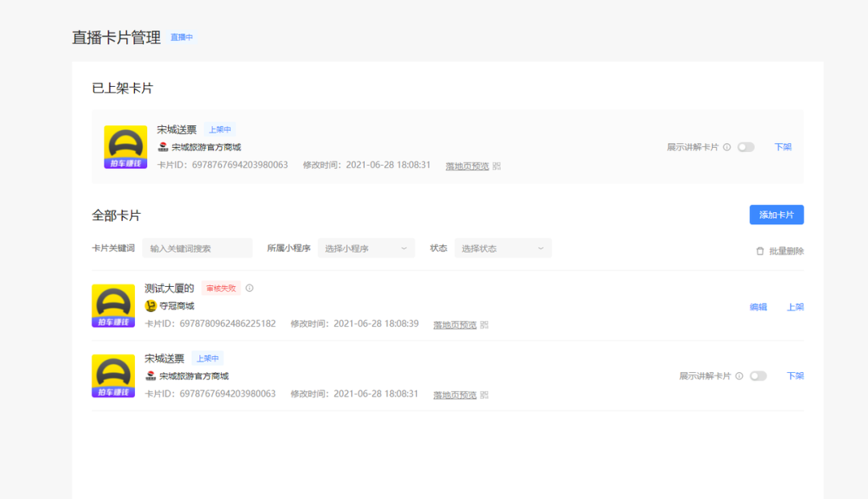This screenshot has width=868, height=499.
Task: Click QR code icon beside 测试大厦的 landing preview
Action: click(x=485, y=325)
